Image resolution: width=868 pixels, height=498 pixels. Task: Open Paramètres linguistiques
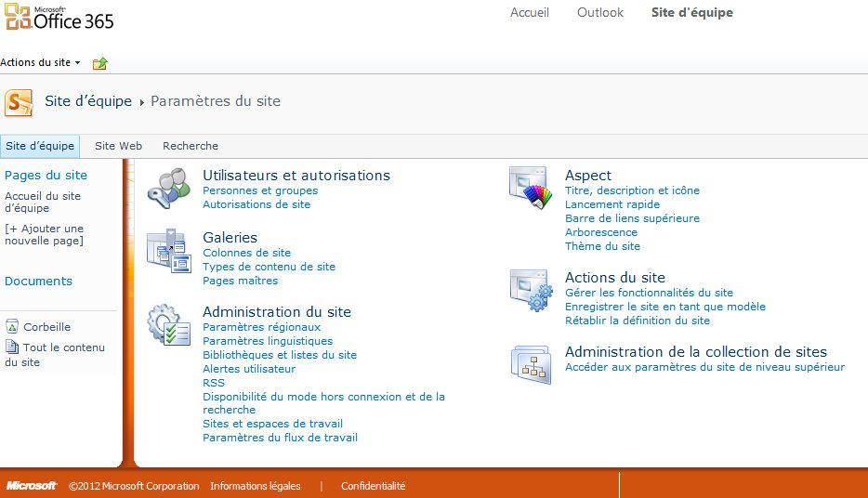tap(268, 341)
